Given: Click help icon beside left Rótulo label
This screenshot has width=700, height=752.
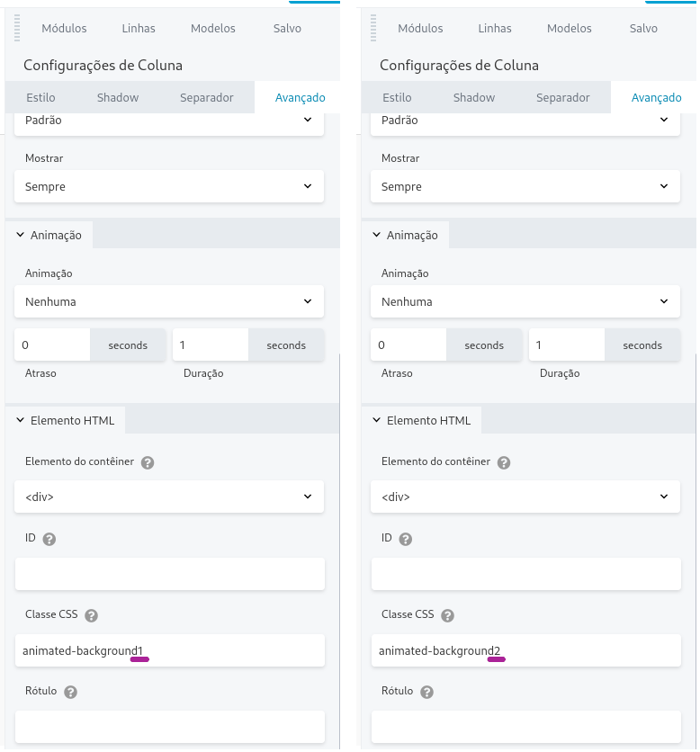Looking at the screenshot, I should pos(70,692).
